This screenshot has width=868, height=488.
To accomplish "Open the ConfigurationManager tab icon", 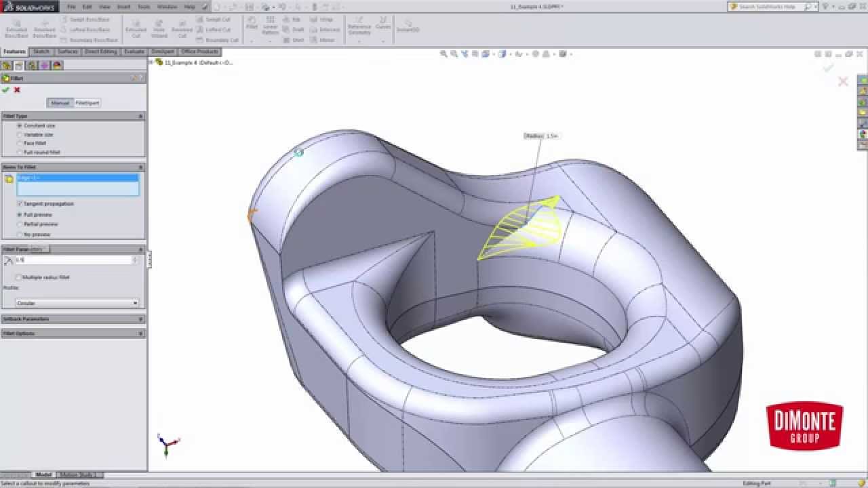I will [32, 65].
